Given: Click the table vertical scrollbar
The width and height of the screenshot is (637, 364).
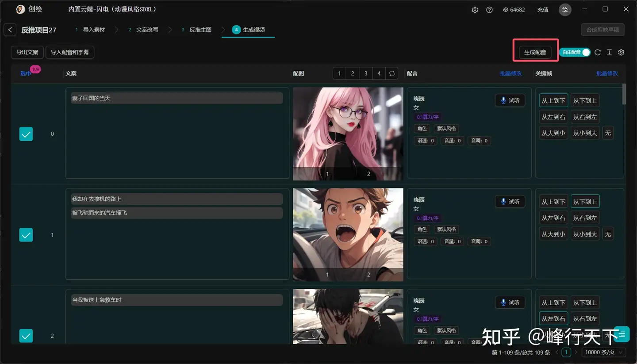Looking at the screenshot, I should point(624,94).
